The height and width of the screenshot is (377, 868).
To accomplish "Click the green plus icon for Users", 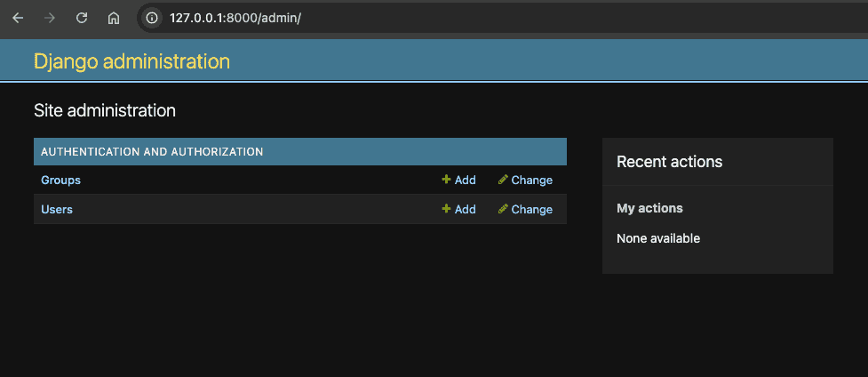I will [x=446, y=210].
